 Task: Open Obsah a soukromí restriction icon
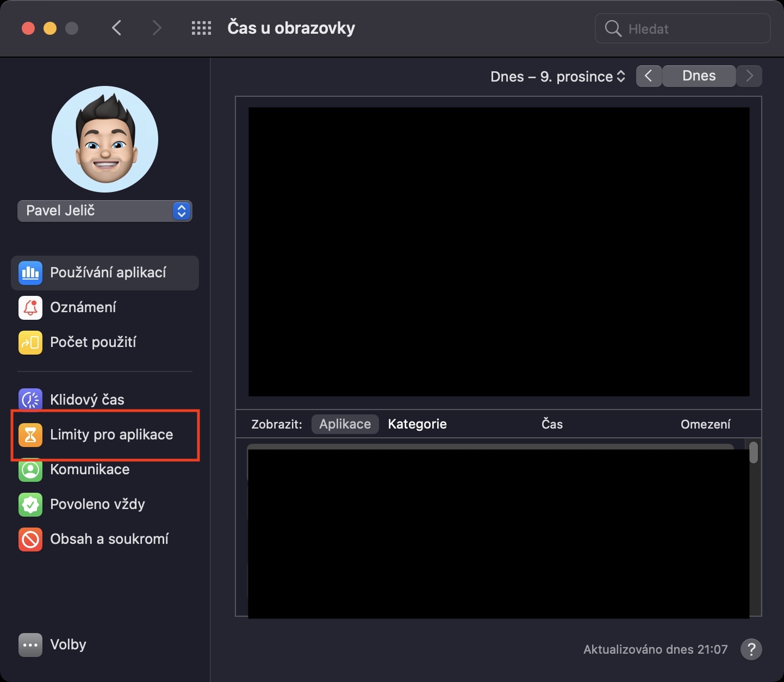[x=30, y=540]
